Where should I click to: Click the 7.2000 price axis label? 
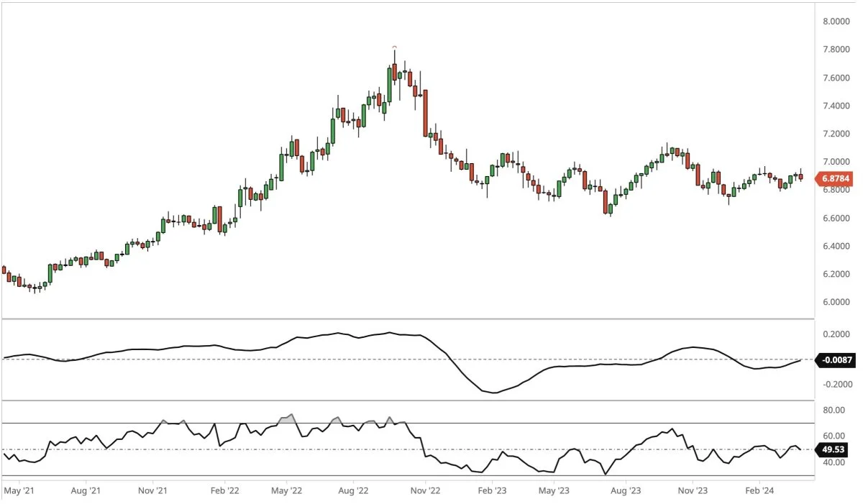[x=838, y=134]
